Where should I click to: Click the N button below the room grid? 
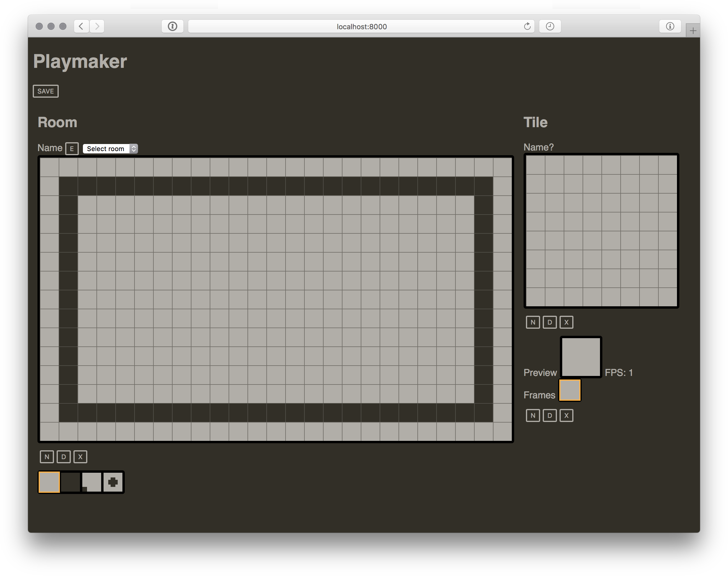(47, 456)
